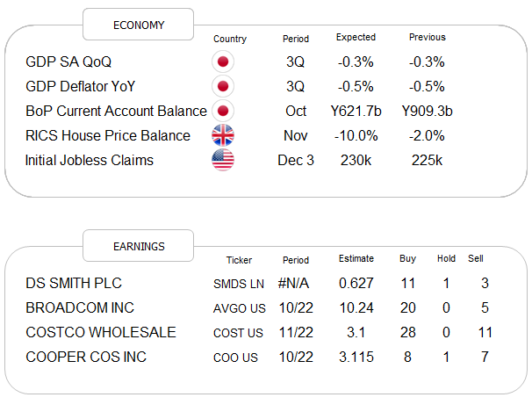Click the Expected column header
This screenshot has height=419, width=532.
coord(356,38)
